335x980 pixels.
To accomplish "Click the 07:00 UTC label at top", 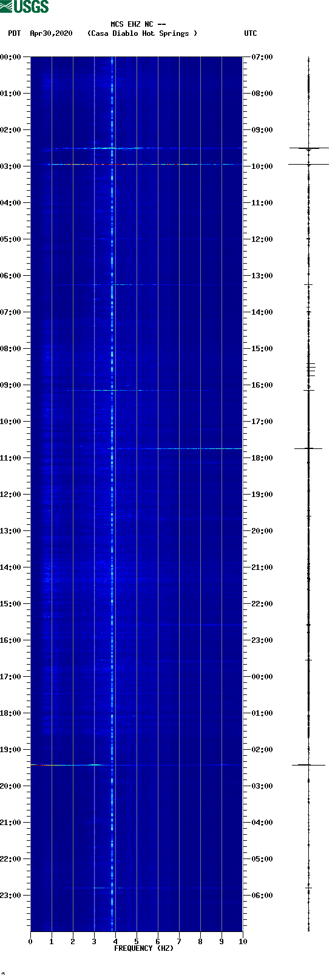I will pos(262,57).
